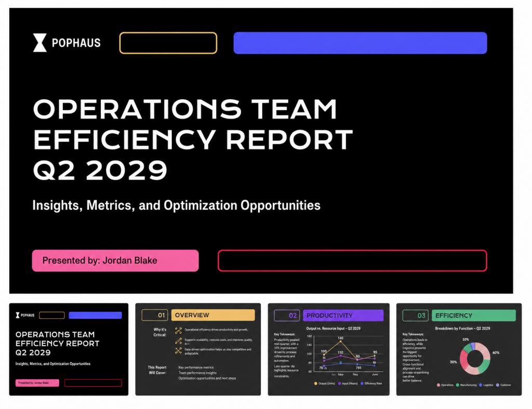Click the large pink 'Presented by: Jordan Blake' pill
532x409 pixels.
tap(115, 261)
